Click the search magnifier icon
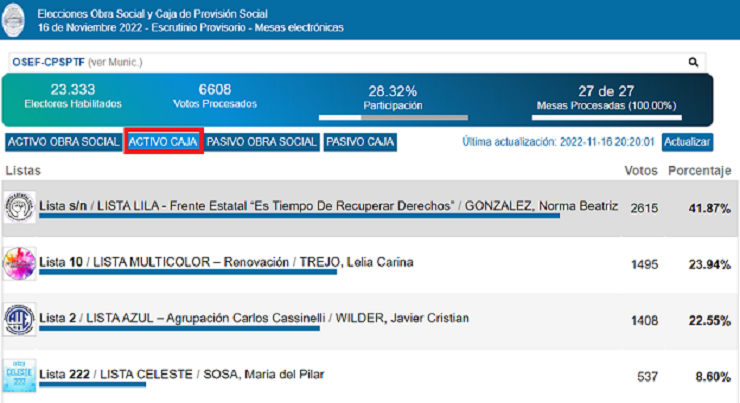This screenshot has width=740, height=403. click(x=694, y=62)
